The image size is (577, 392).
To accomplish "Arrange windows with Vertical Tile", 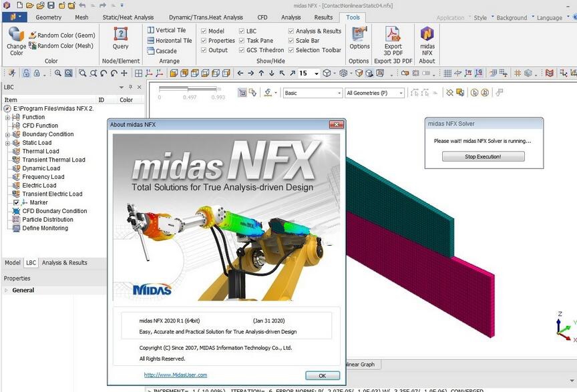I will click(x=167, y=30).
